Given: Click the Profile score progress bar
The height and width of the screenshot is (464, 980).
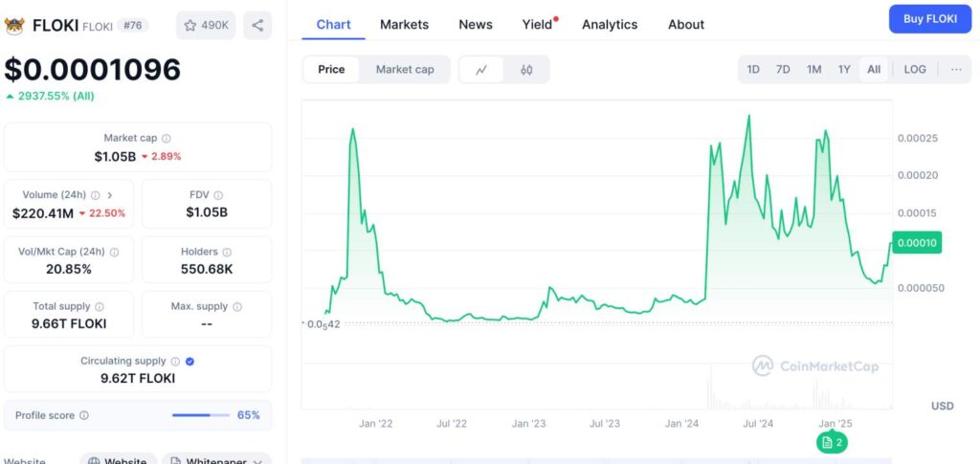Looking at the screenshot, I should [201, 415].
